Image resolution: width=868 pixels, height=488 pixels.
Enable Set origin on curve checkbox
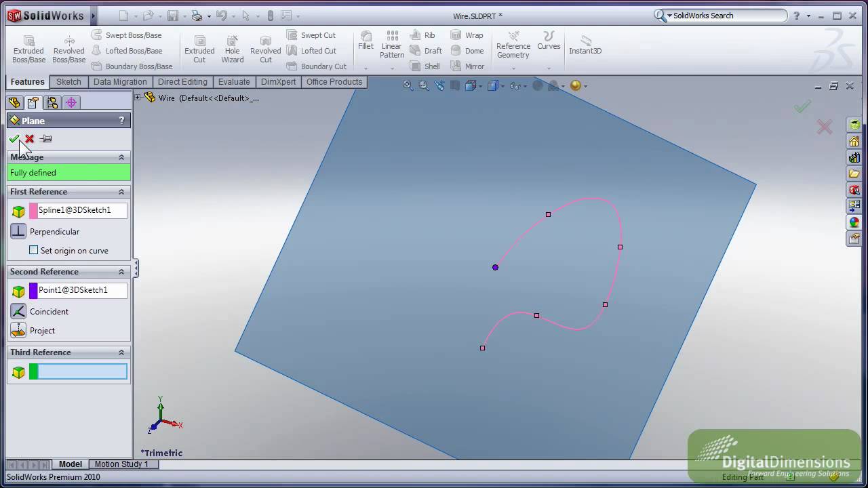point(33,250)
